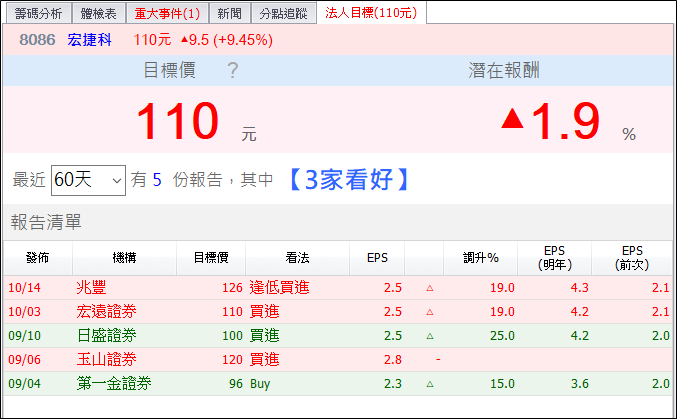Click the 15.0 upgrade percent cell
Image resolution: width=677 pixels, height=419 pixels.
click(502, 384)
